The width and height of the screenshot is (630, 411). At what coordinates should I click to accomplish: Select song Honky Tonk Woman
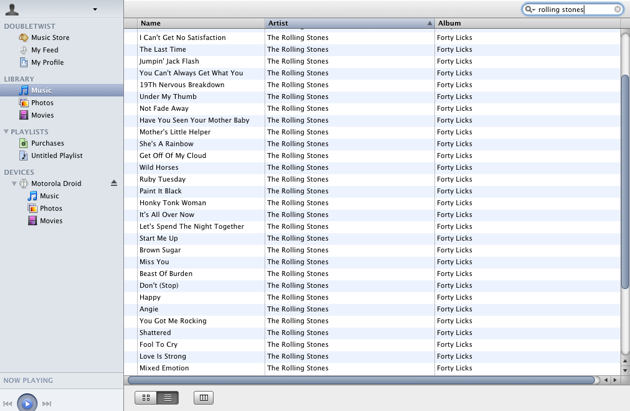[x=173, y=203]
